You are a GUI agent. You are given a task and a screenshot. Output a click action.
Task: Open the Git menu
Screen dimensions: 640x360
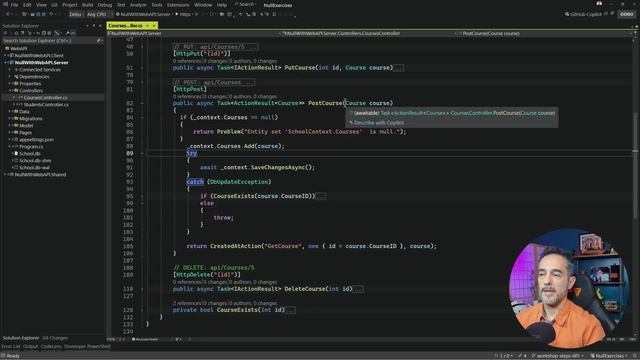(x=54, y=5)
